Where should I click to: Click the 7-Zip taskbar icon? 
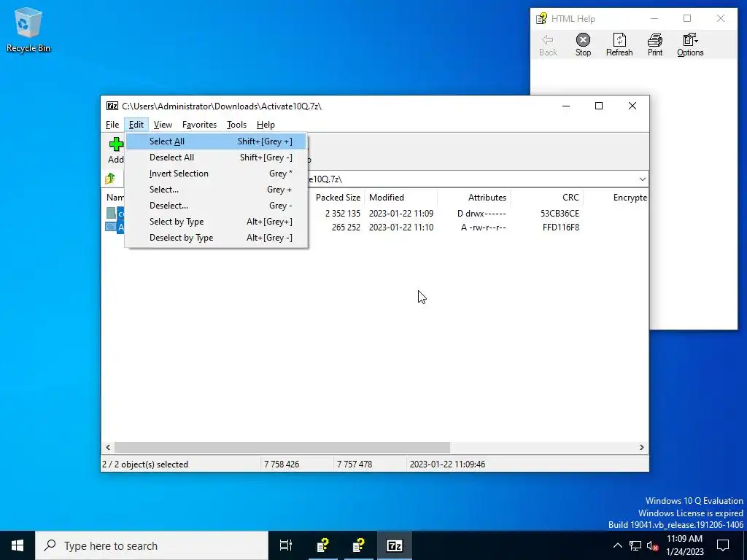pyautogui.click(x=395, y=545)
